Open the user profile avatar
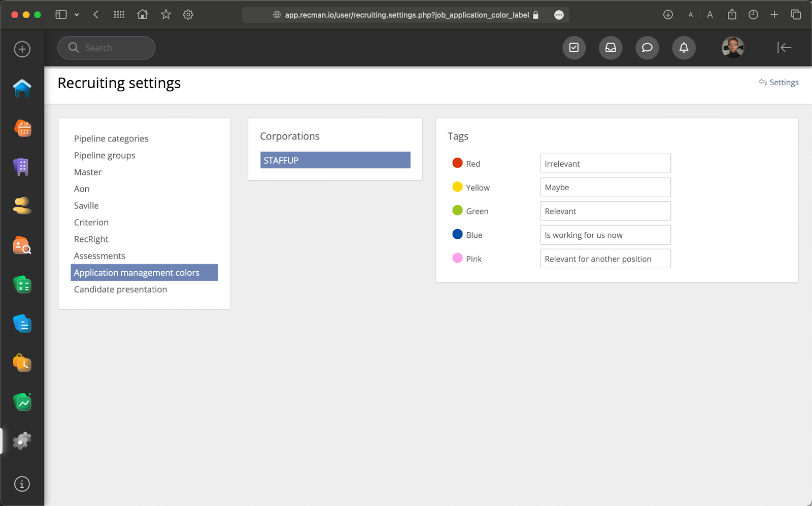Image resolution: width=812 pixels, height=506 pixels. click(x=732, y=48)
